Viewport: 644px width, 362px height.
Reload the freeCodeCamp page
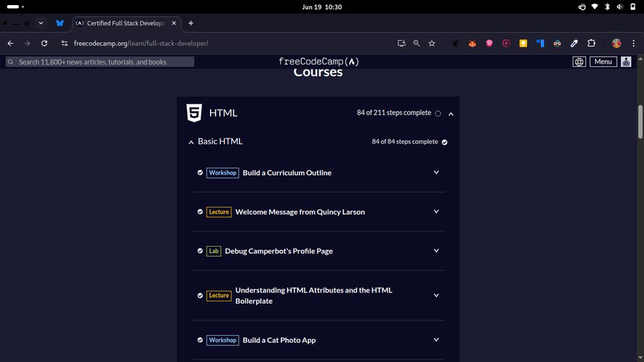tap(44, 43)
